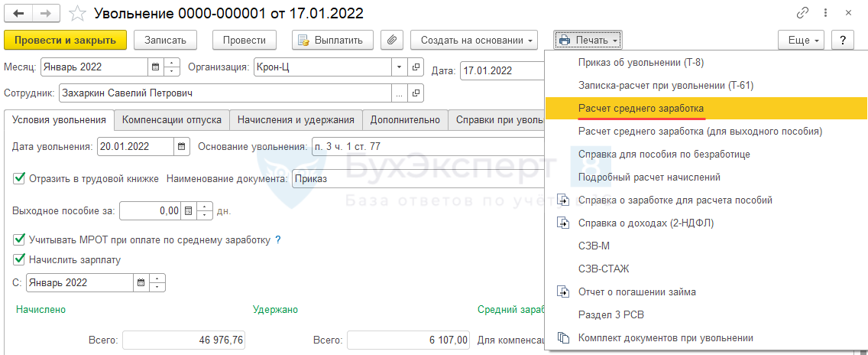The image size is (868, 355).
Task: Open the Организация dropdown list
Action: coord(399,67)
